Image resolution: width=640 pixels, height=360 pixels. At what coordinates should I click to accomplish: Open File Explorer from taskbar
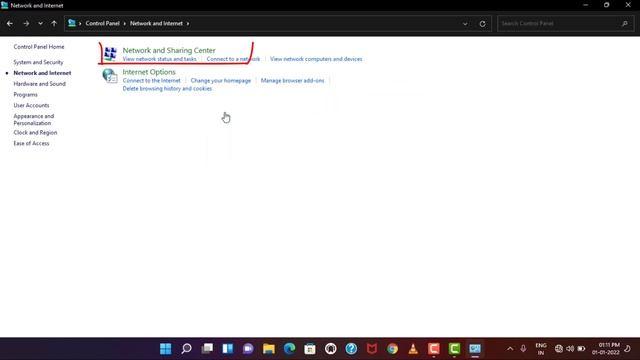(x=269, y=349)
